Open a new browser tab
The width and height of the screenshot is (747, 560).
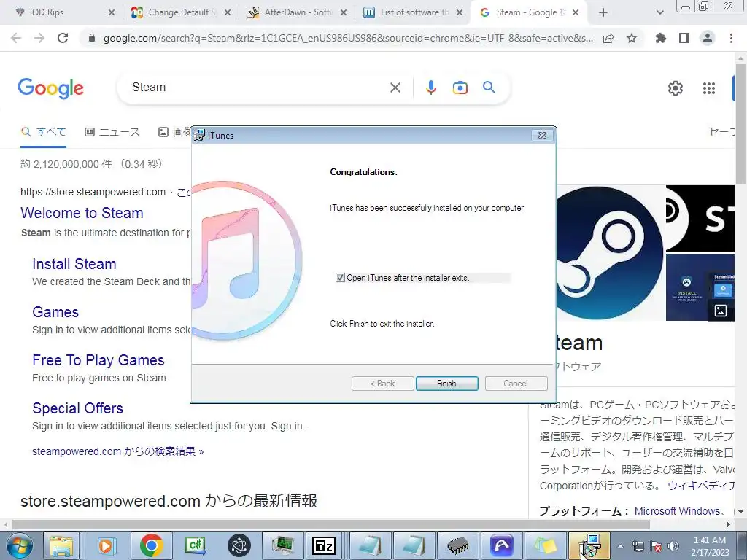pos(603,12)
